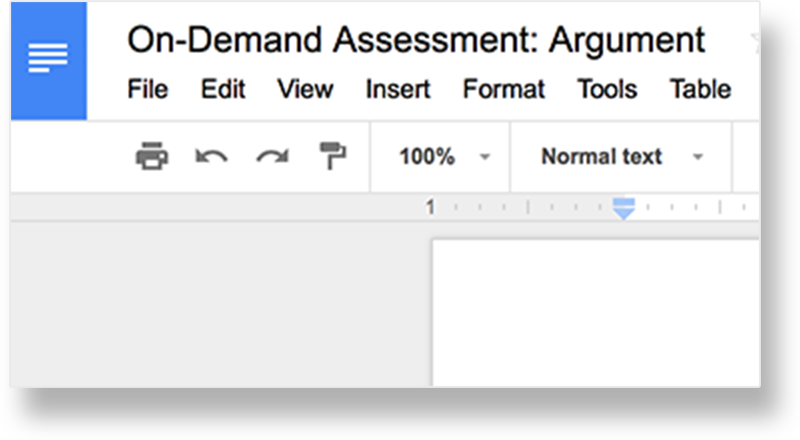Viewport: 800px width, 440px height.
Task: Open the 100% zoom dropdown
Action: coord(444,157)
